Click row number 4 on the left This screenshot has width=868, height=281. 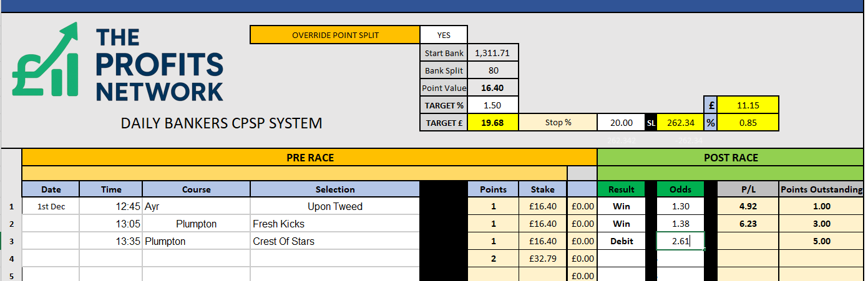pyautogui.click(x=10, y=259)
